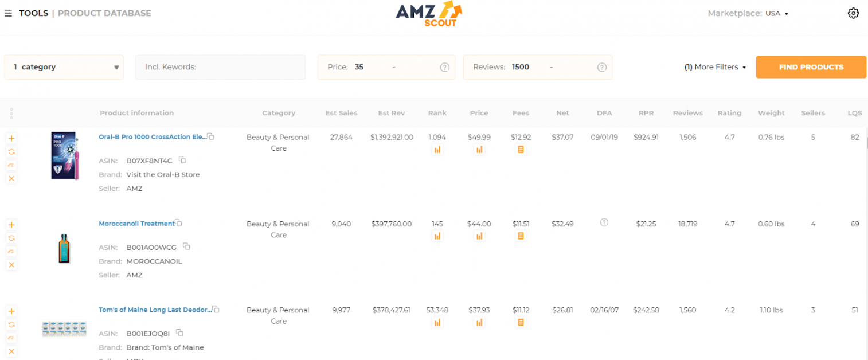Click brand text Visit the Oral-B Store
868x360 pixels.
pos(163,174)
